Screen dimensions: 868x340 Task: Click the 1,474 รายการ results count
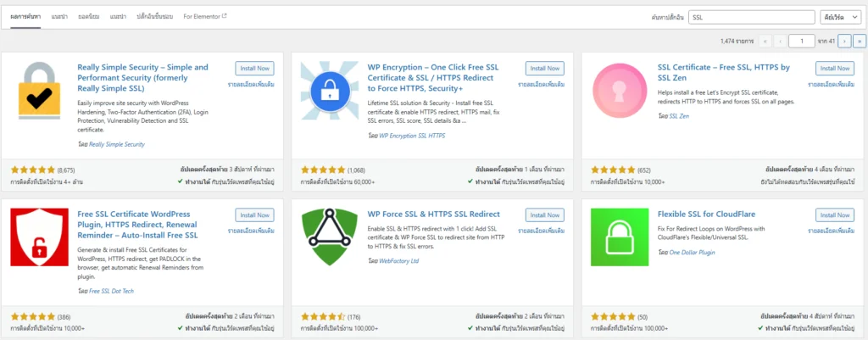[x=737, y=41]
